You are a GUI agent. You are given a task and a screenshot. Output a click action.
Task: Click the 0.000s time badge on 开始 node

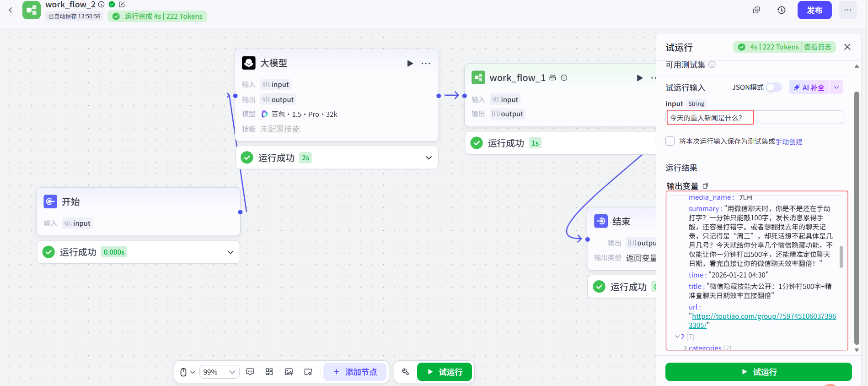tap(114, 252)
